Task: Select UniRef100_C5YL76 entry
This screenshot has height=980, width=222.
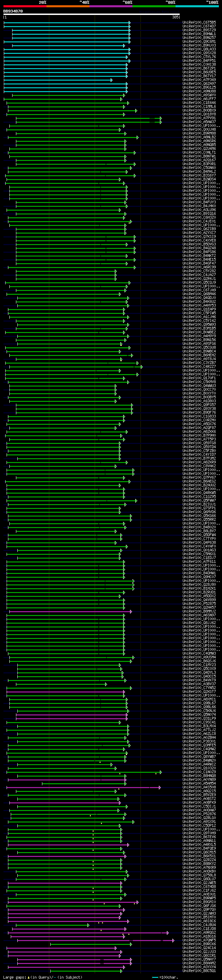Action: [199, 57]
